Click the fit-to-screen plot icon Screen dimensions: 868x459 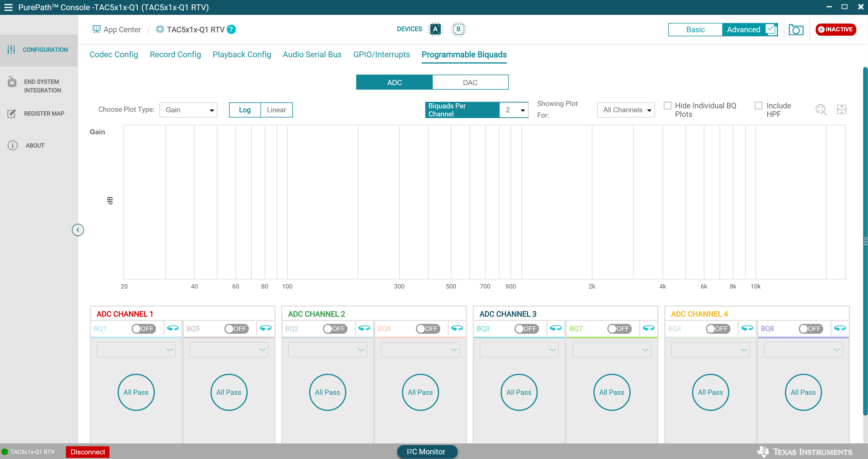coord(841,109)
